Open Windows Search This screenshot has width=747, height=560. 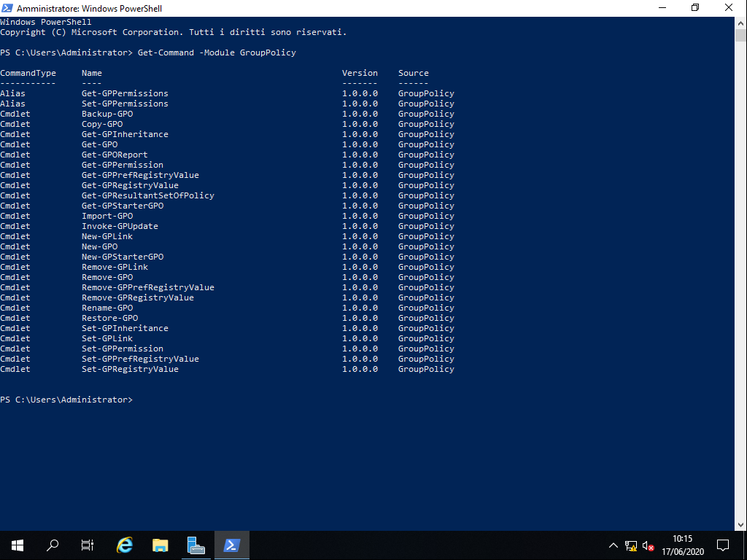52,545
